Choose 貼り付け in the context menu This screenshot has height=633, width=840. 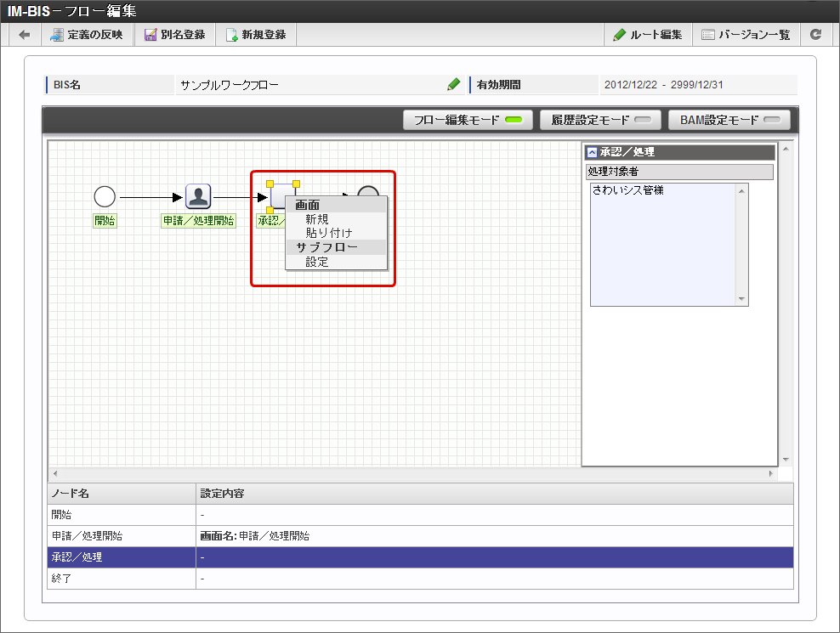pos(328,233)
